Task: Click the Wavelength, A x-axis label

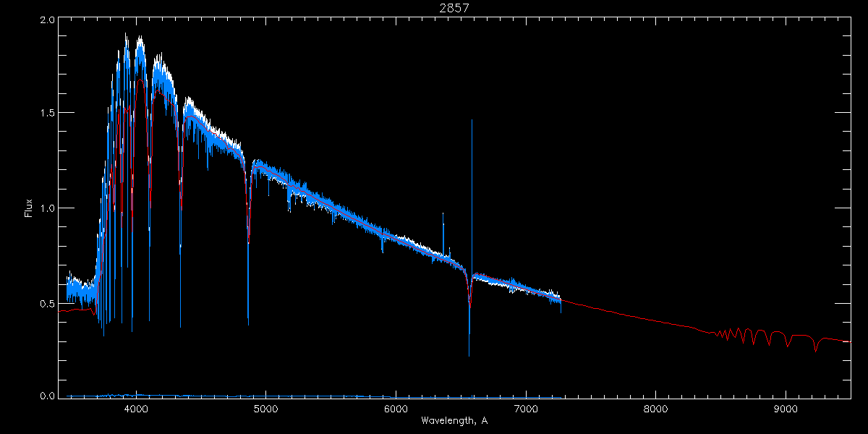Action: tap(454, 420)
